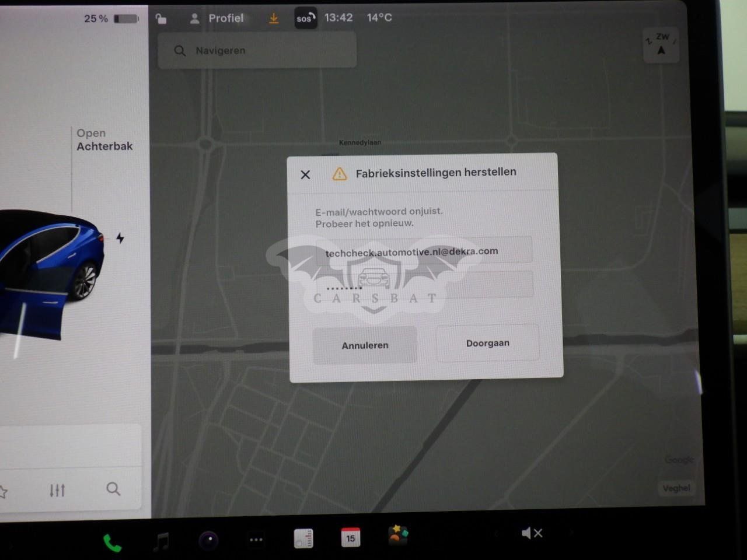Image resolution: width=747 pixels, height=560 pixels.
Task: Open the equalizer sliders icon in the media card
Action: pos(57,490)
